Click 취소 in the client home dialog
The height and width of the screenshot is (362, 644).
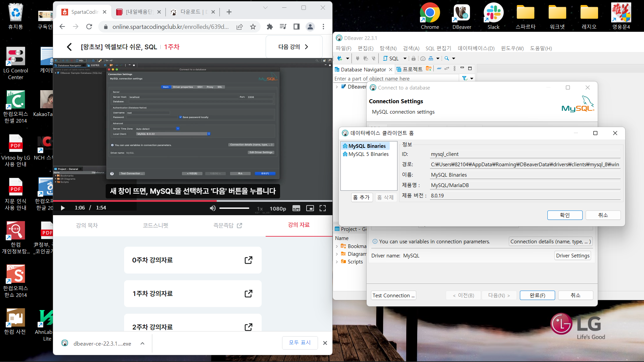(x=603, y=215)
